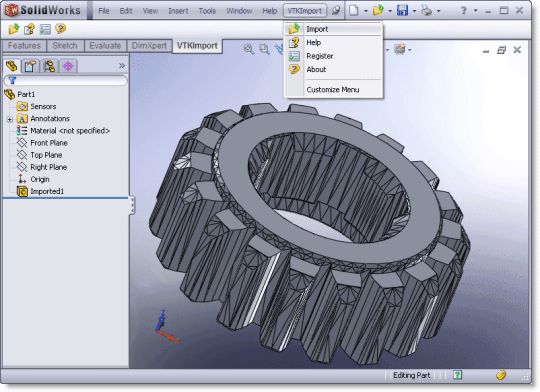The height and width of the screenshot is (392, 540).
Task: Open the dropdown arrow beside Save icon
Action: tap(414, 11)
